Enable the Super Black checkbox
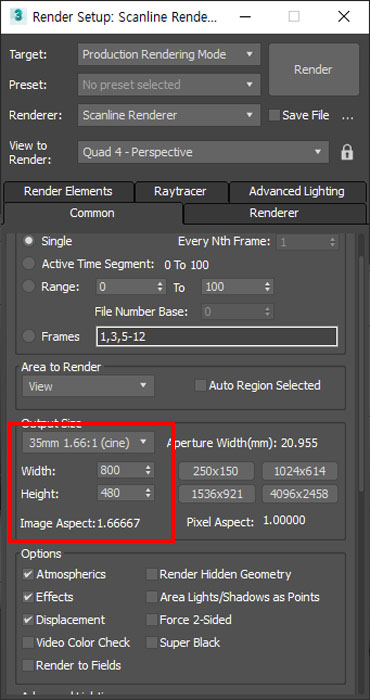Image resolution: width=370 pixels, height=700 pixels. (152, 642)
